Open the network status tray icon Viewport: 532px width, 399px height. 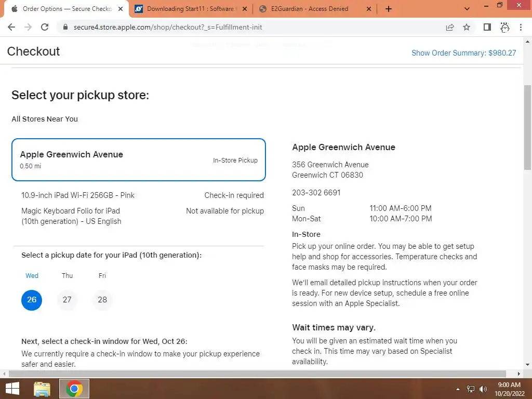click(x=471, y=389)
